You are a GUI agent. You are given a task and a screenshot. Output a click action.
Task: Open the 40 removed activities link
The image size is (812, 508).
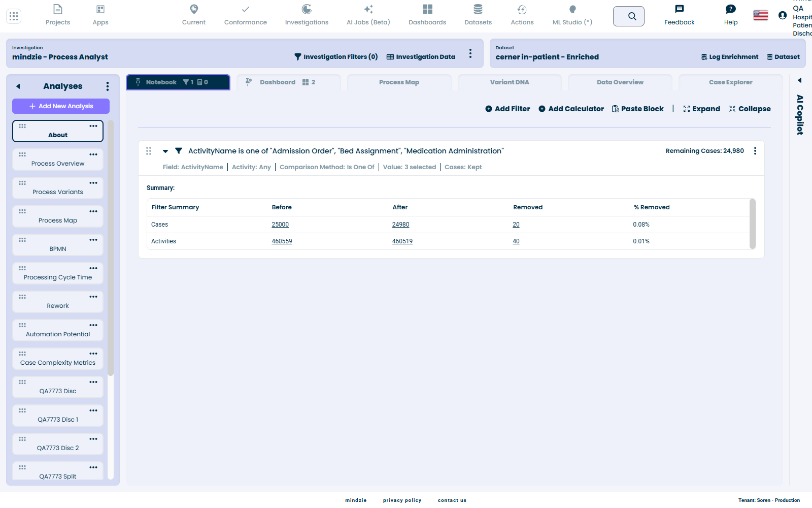(x=516, y=241)
